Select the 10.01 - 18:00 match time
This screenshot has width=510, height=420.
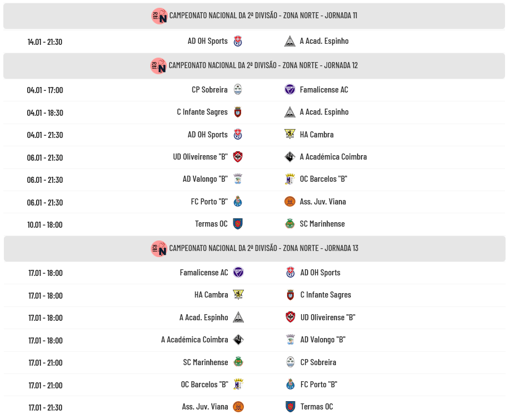click(x=45, y=224)
